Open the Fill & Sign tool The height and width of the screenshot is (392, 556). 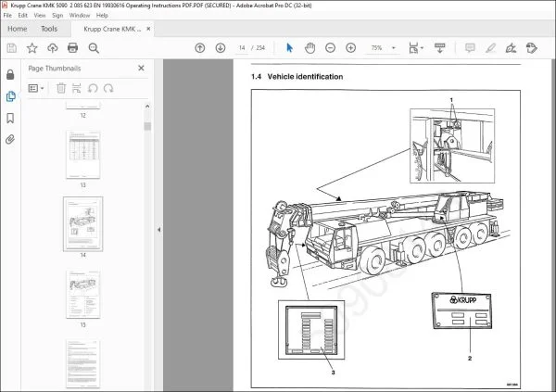point(511,48)
